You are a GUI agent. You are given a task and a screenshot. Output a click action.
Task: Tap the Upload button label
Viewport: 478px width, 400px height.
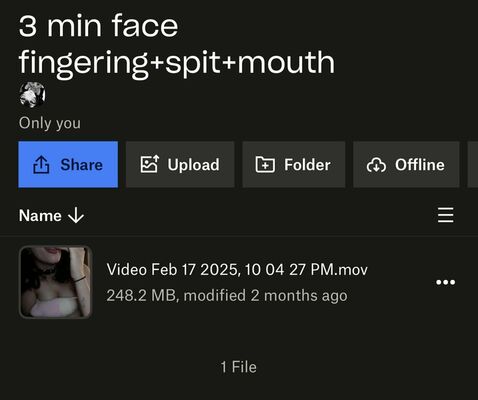tap(193, 165)
